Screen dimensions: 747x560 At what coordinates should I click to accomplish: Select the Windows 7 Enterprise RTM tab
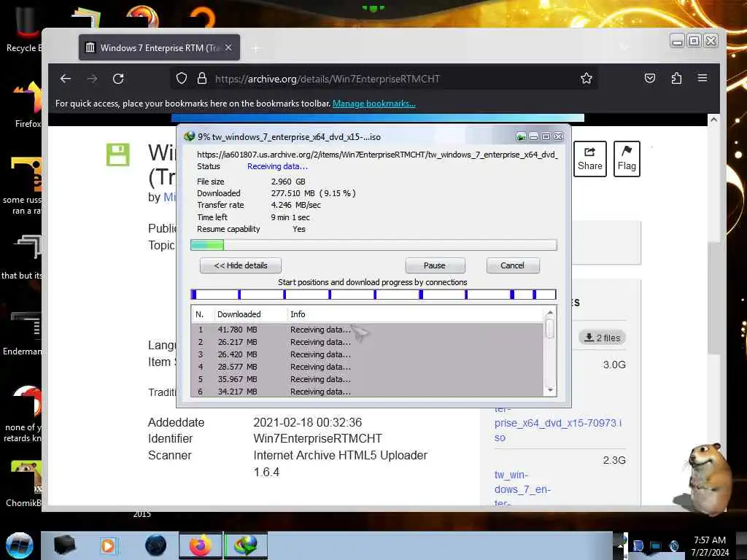tap(159, 47)
